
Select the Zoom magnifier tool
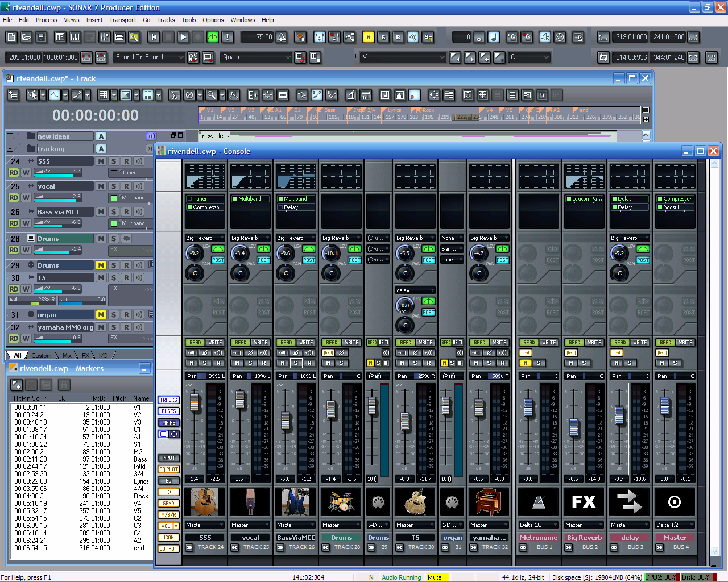click(212, 95)
